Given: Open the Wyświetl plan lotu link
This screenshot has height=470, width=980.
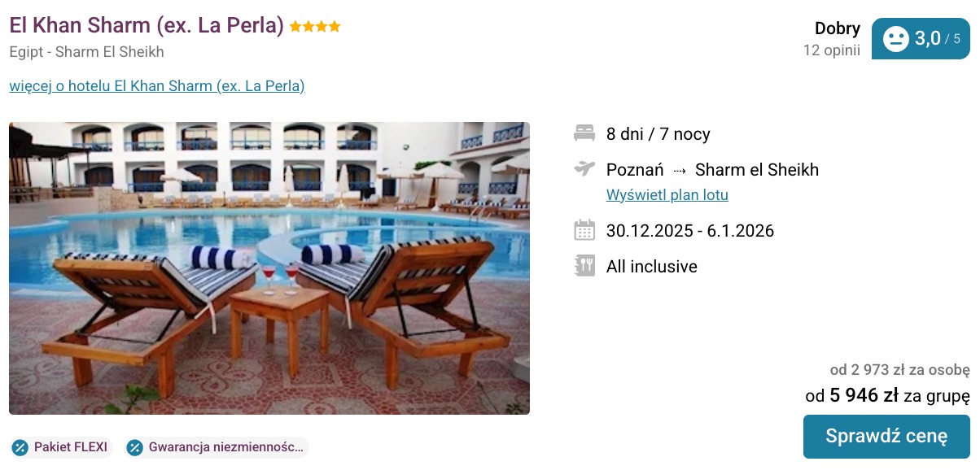Looking at the screenshot, I should coord(667,194).
